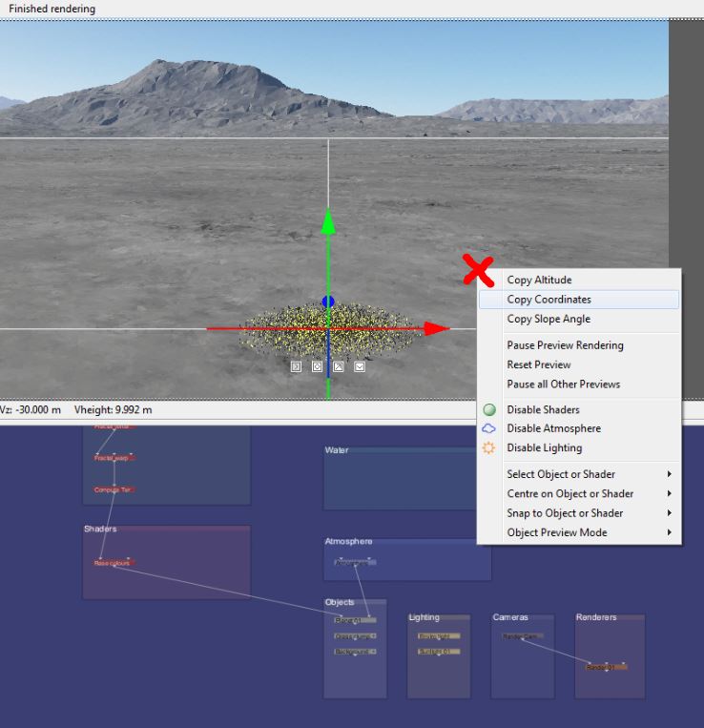Select the Grass clump node in Objects

coord(355,636)
